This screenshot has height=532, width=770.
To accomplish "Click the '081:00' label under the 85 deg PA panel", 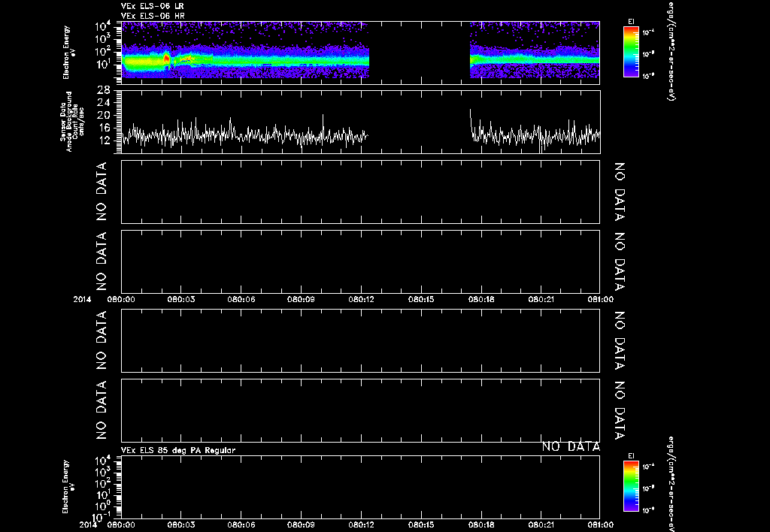I will (x=600, y=524).
